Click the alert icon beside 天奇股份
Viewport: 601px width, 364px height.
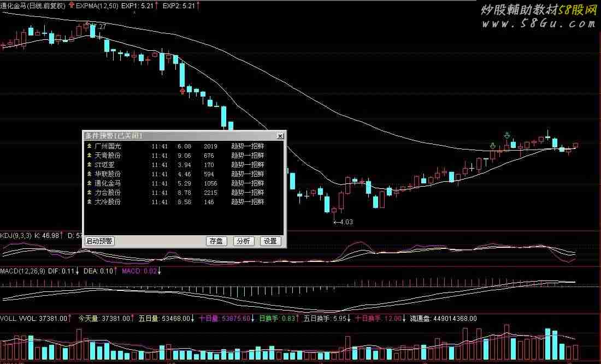coord(89,156)
